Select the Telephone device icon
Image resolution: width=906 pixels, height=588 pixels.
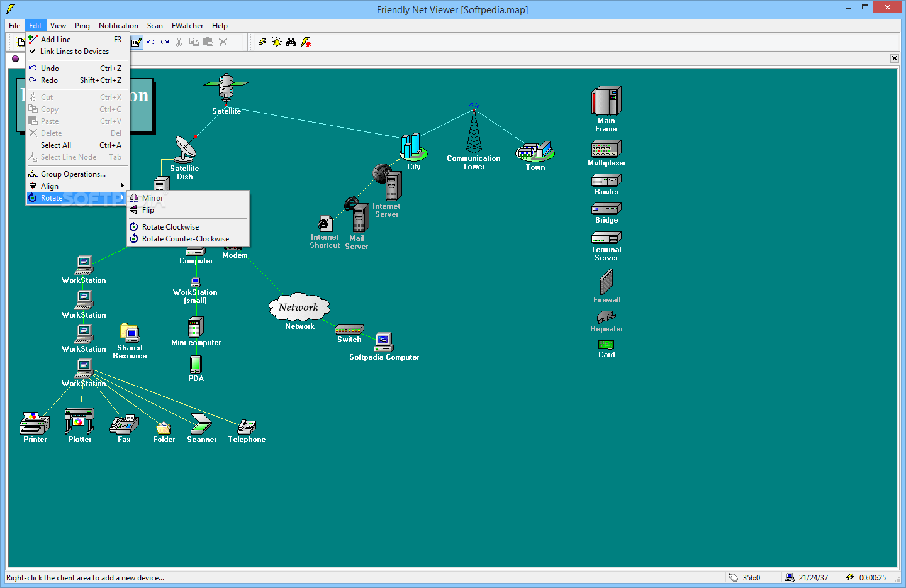click(x=247, y=426)
